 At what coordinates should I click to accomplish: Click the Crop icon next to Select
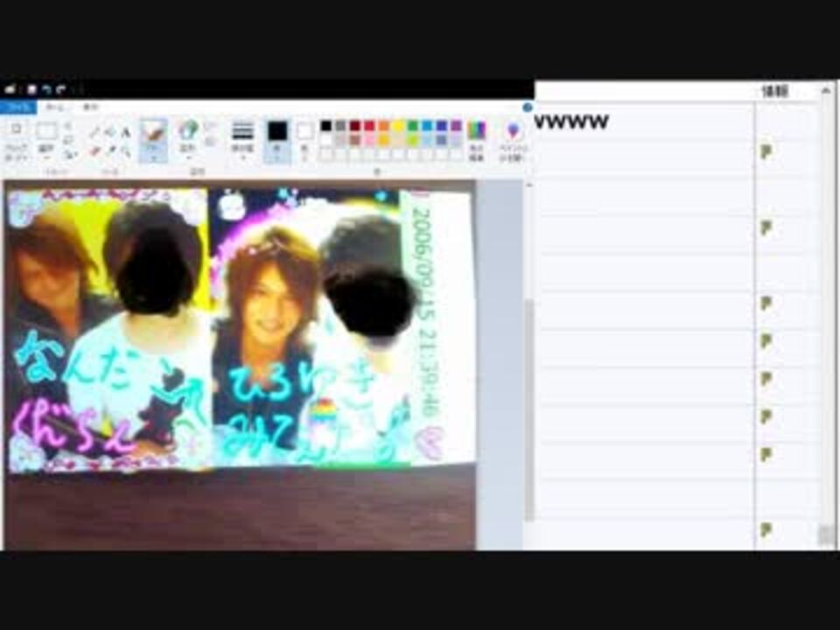click(68, 126)
